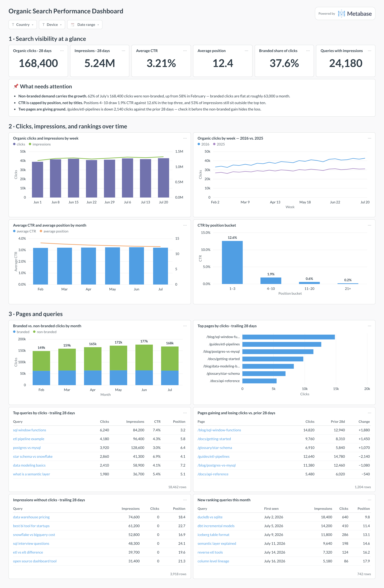The height and width of the screenshot is (588, 384).
Task: Click the 168,400 organic clicks value
Action: [x=38, y=63]
